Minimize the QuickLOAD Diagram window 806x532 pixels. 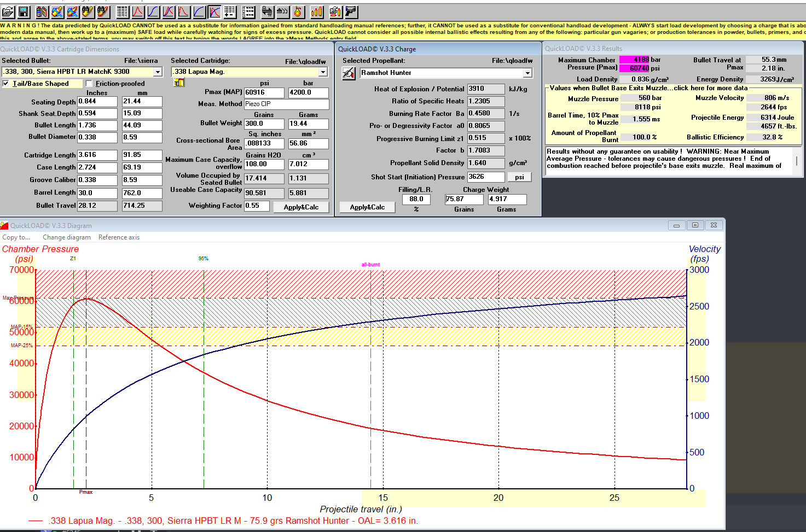[x=676, y=225]
